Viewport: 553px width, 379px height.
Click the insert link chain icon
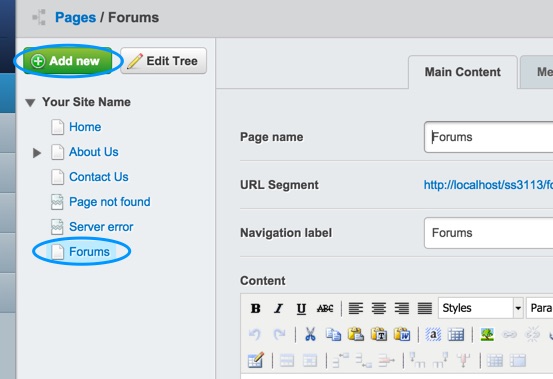click(510, 334)
